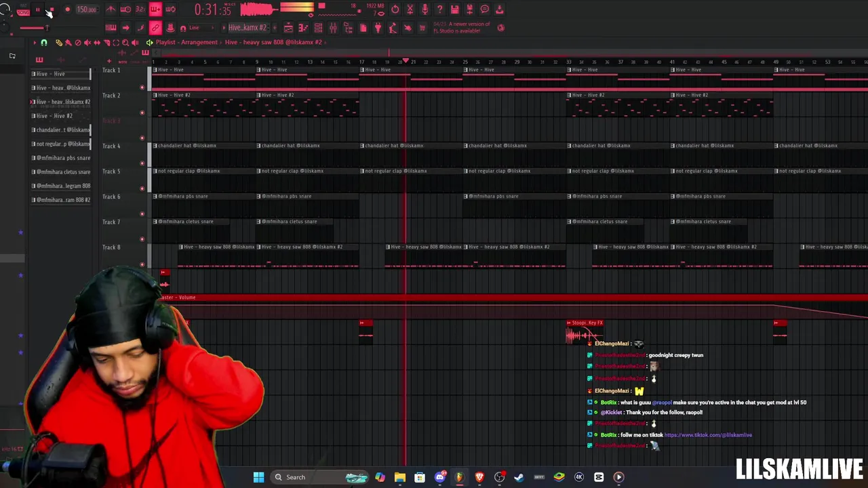The height and width of the screenshot is (488, 868).
Task: Choose the Select tool in playlist
Action: (116, 43)
